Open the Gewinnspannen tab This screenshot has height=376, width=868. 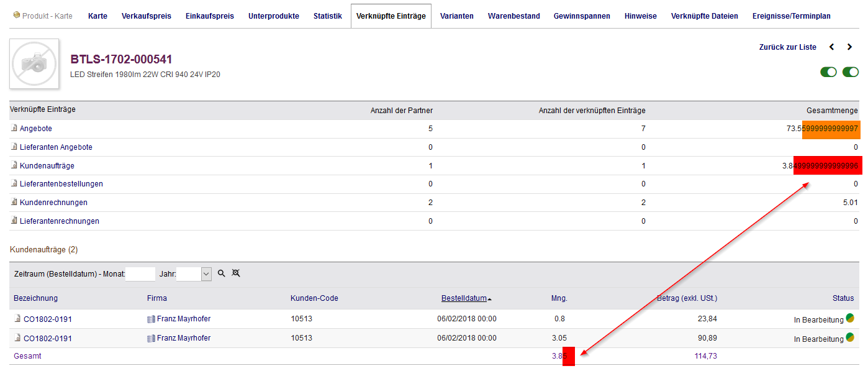click(582, 16)
